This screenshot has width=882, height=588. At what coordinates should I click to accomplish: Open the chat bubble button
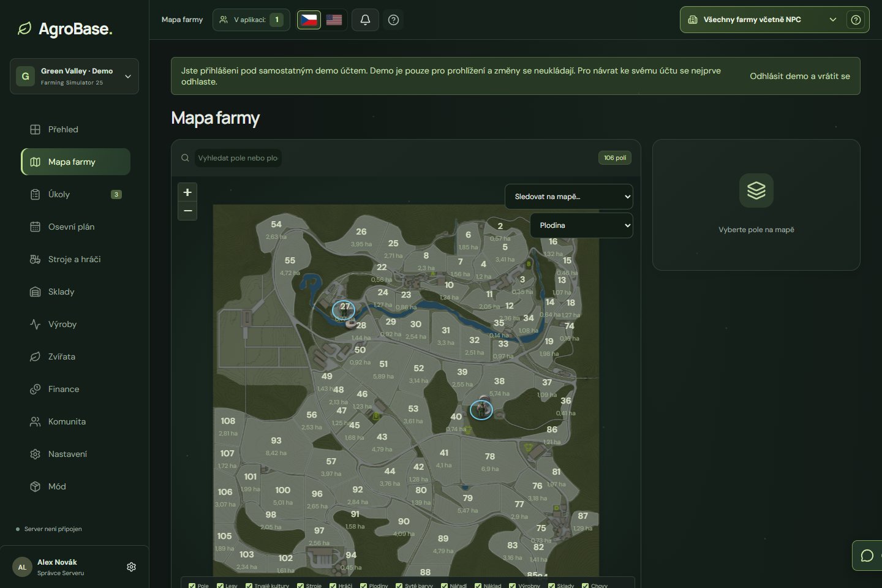(867, 556)
